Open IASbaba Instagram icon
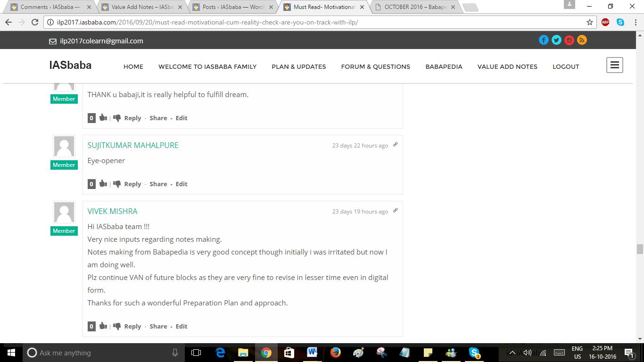644x362 pixels. point(569,40)
